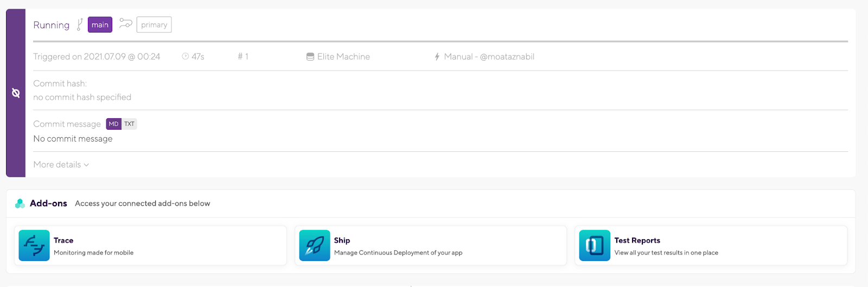Click the 'Commit message' label

[x=67, y=124]
